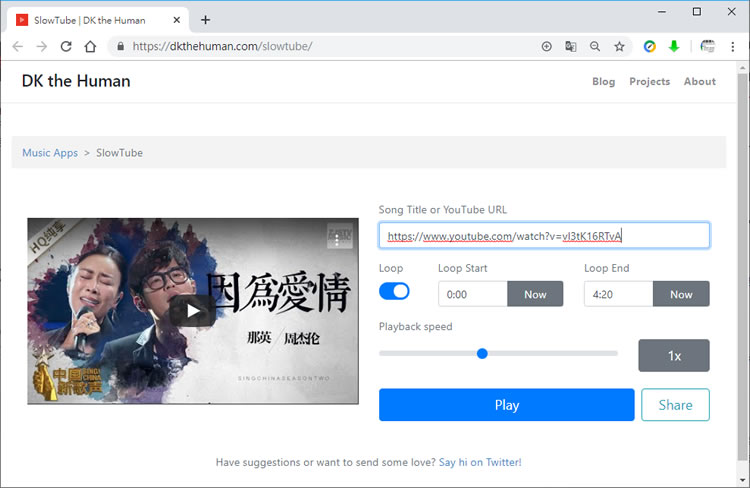Close the SlowTube tab

(x=176, y=20)
